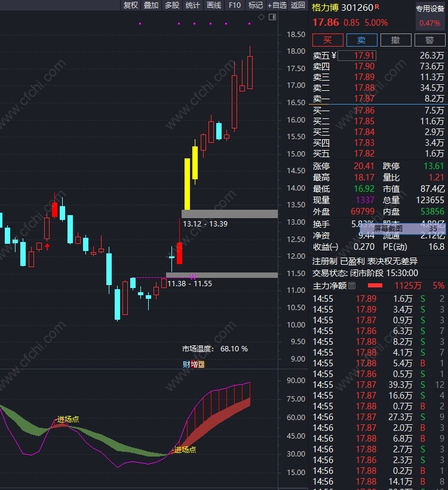The width and height of the screenshot is (448, 490).
Task: Activate the 画线 drawing tool
Action: point(214,5)
